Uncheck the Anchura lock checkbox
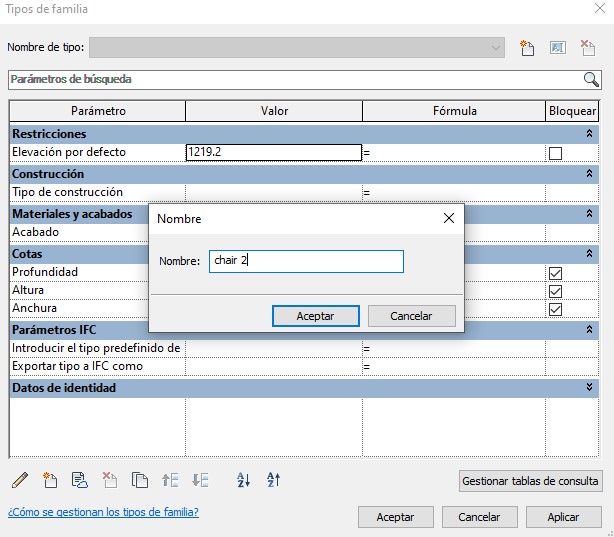This screenshot has height=537, width=614. 555,309
